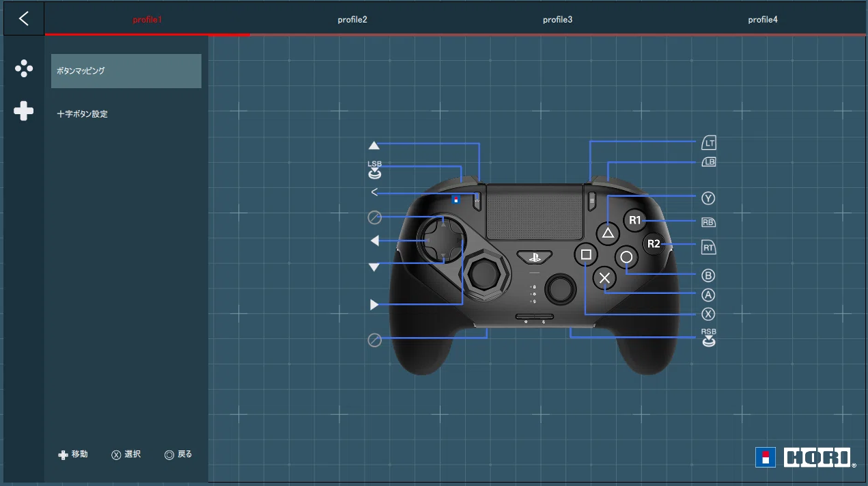Click the triangle button on the controller
Screen dimensions: 868x486
point(607,234)
